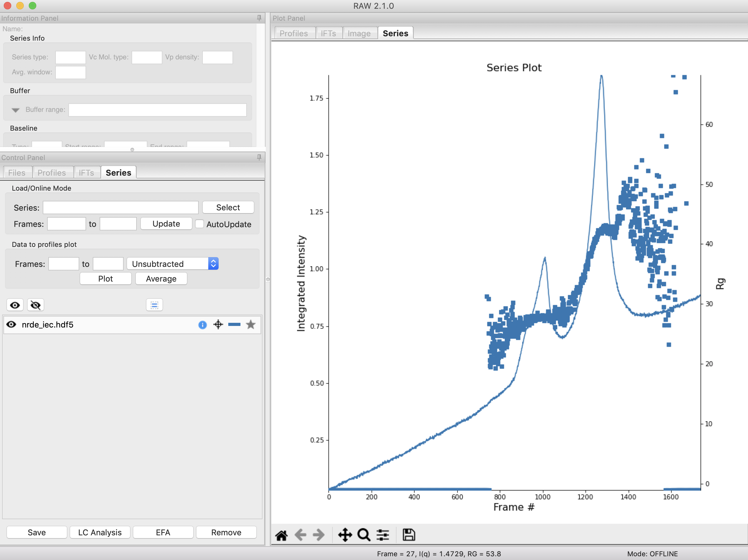
Task: Open the EFA button
Action: coord(163,532)
